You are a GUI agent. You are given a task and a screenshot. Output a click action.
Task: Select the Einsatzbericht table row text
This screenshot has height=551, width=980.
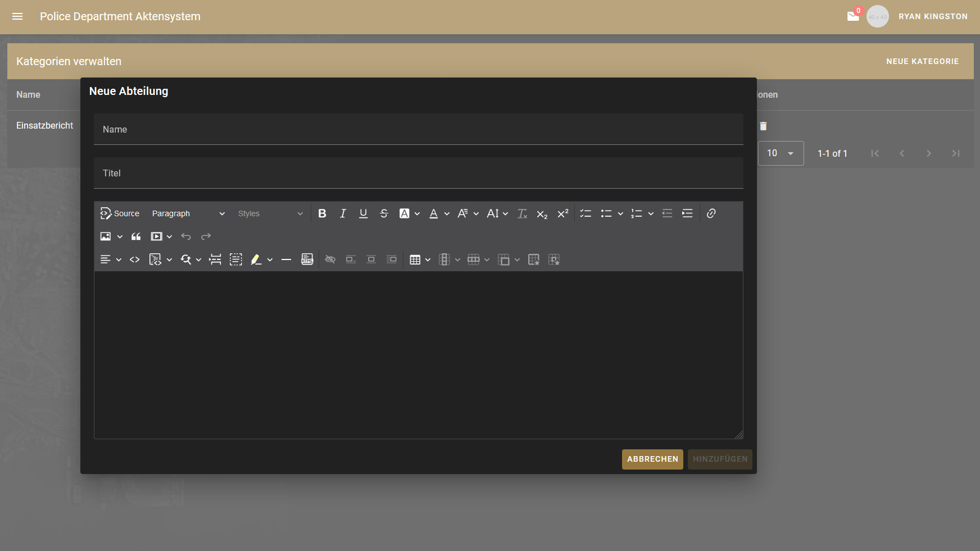pos(44,125)
